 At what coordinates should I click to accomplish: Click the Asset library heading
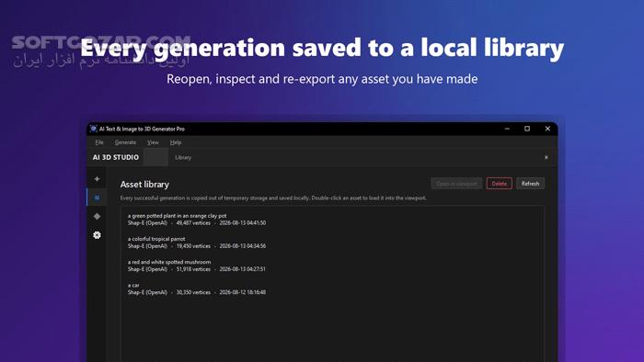144,185
